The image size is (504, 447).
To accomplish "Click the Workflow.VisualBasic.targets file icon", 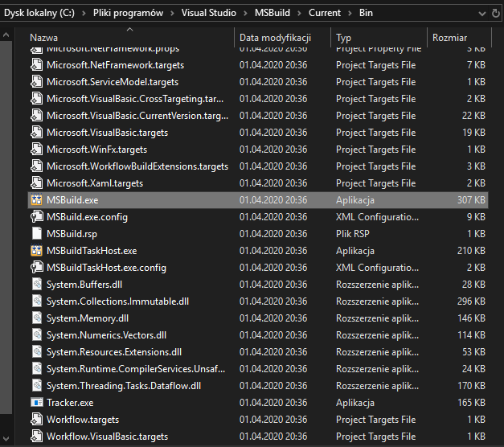I will pos(37,436).
